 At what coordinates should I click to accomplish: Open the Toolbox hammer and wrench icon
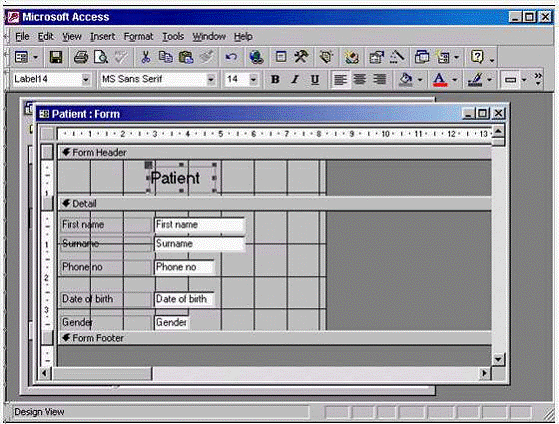pos(301,57)
